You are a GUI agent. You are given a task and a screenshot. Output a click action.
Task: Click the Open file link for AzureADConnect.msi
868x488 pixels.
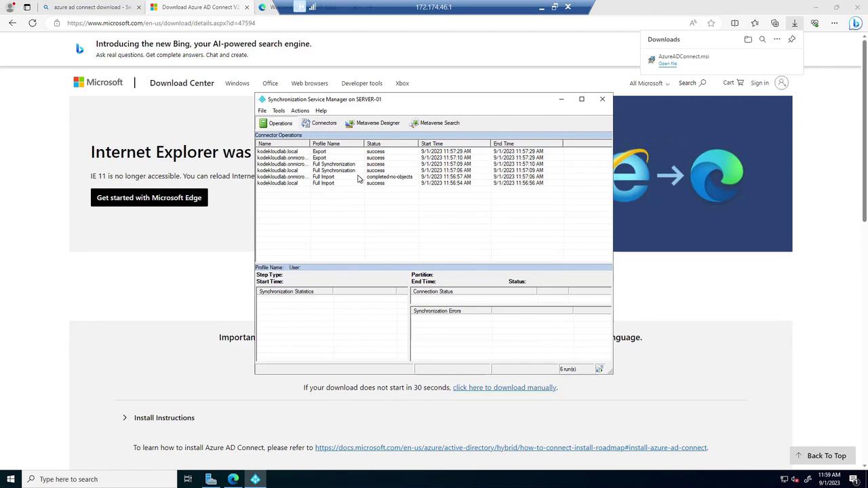667,64
